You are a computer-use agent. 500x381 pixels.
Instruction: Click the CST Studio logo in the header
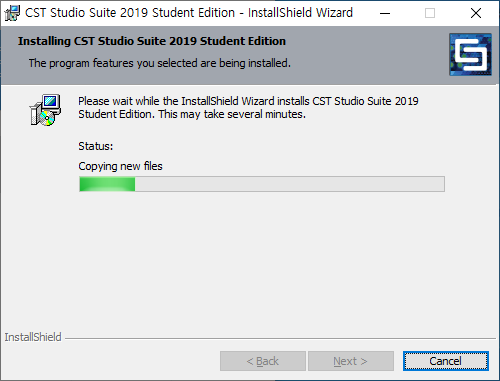[470, 54]
